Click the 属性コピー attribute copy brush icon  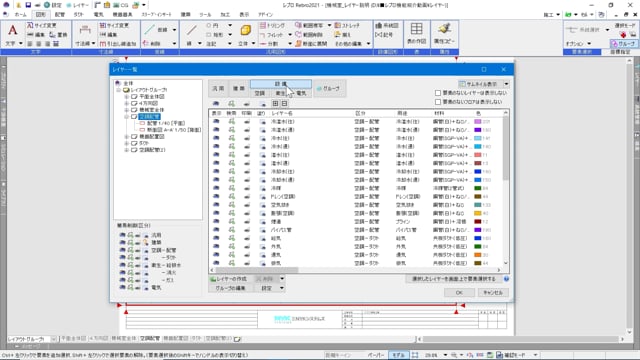click(444, 33)
